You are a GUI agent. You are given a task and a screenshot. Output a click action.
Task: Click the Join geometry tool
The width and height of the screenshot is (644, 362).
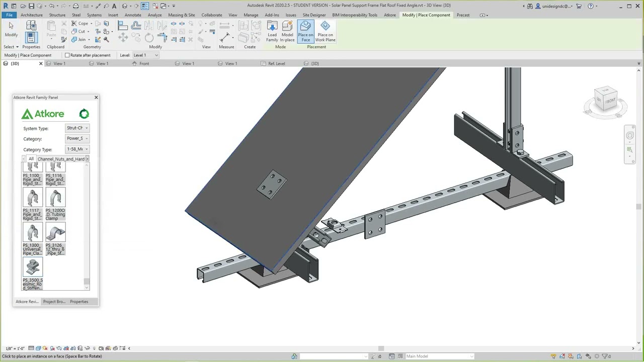(x=79, y=39)
